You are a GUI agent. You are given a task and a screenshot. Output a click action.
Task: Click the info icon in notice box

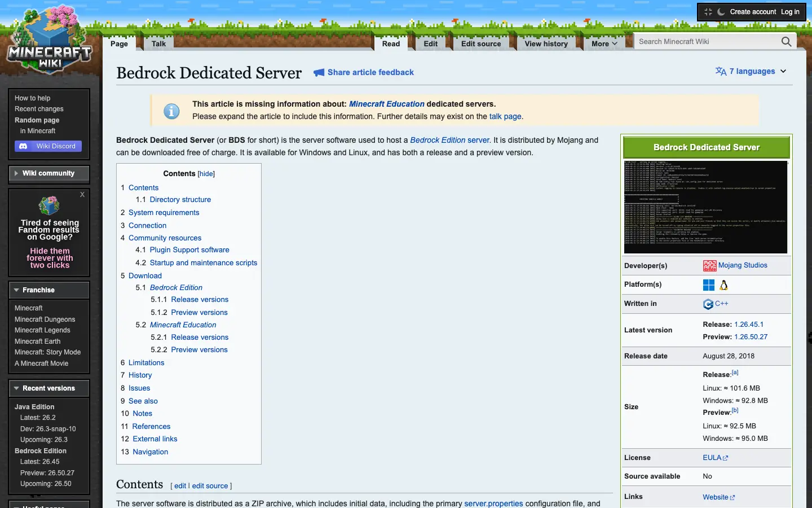pyautogui.click(x=171, y=111)
